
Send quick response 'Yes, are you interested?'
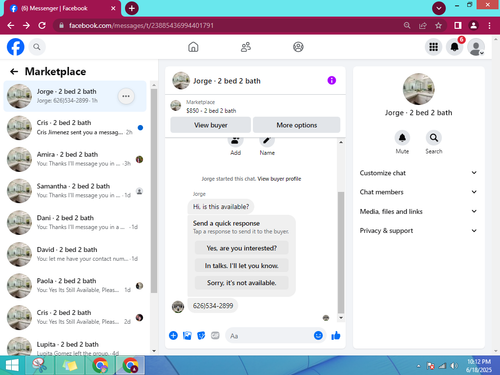pos(242,248)
